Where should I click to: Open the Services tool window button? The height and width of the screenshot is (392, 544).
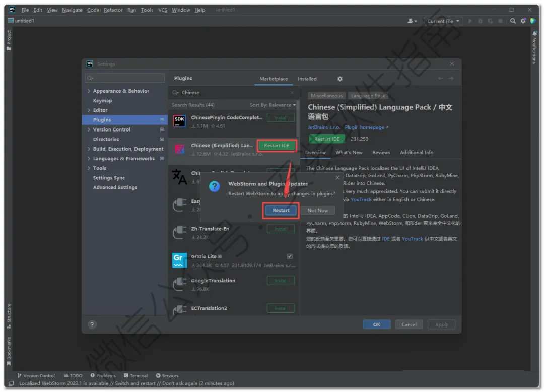pyautogui.click(x=167, y=375)
